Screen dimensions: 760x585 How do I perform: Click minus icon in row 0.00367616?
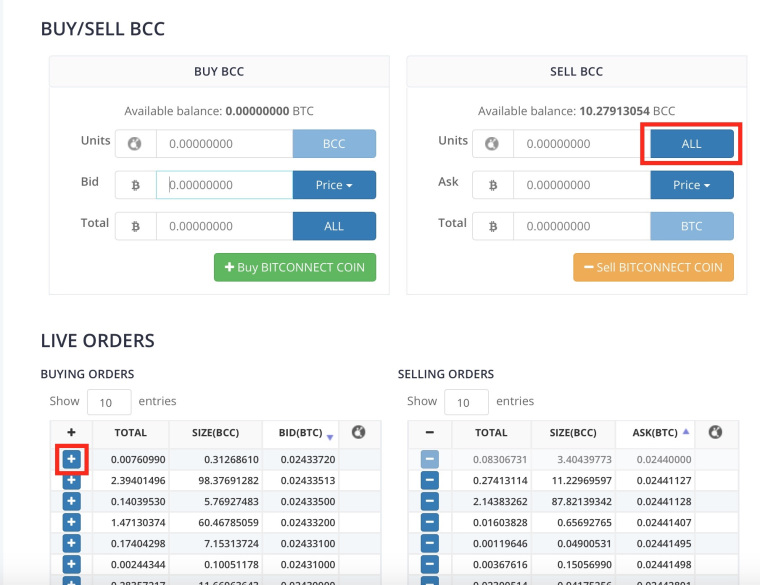[429, 564]
